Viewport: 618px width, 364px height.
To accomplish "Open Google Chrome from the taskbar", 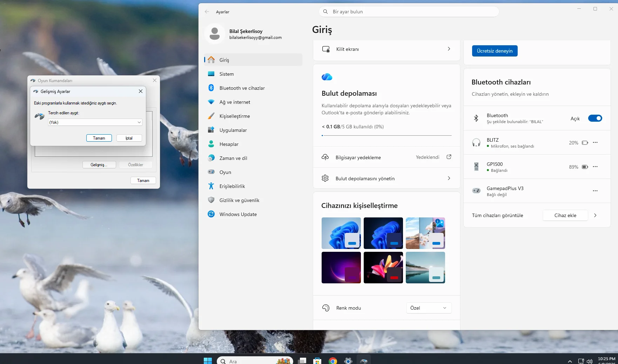I will coord(333,361).
